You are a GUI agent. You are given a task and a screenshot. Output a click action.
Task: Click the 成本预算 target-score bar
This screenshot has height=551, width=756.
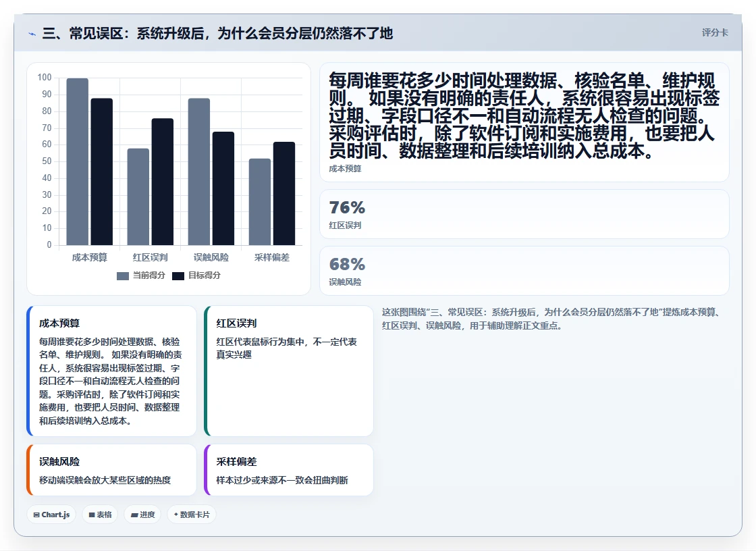(102, 172)
